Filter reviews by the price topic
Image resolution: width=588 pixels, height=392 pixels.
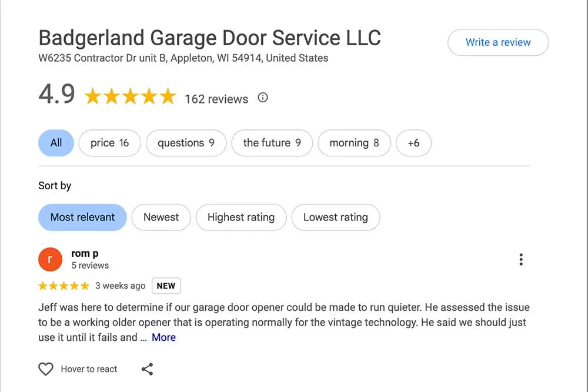click(x=109, y=143)
